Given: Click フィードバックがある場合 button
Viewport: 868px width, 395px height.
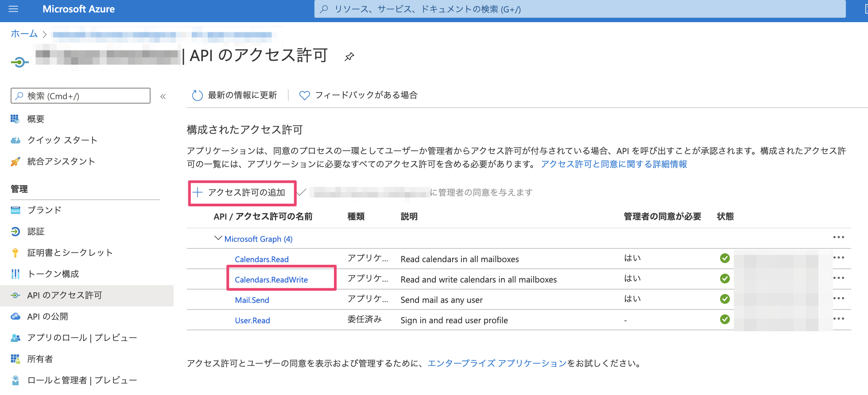Looking at the screenshot, I should (x=358, y=95).
